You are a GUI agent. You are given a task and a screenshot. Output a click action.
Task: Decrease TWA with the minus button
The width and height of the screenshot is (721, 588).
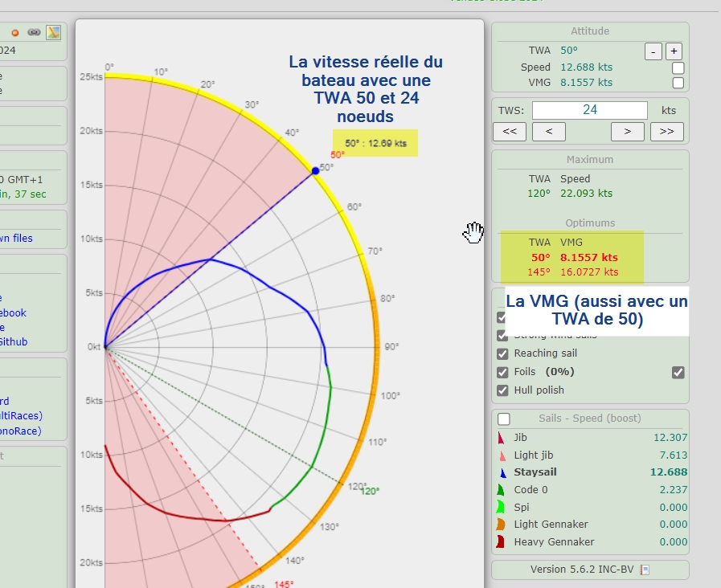[653, 51]
